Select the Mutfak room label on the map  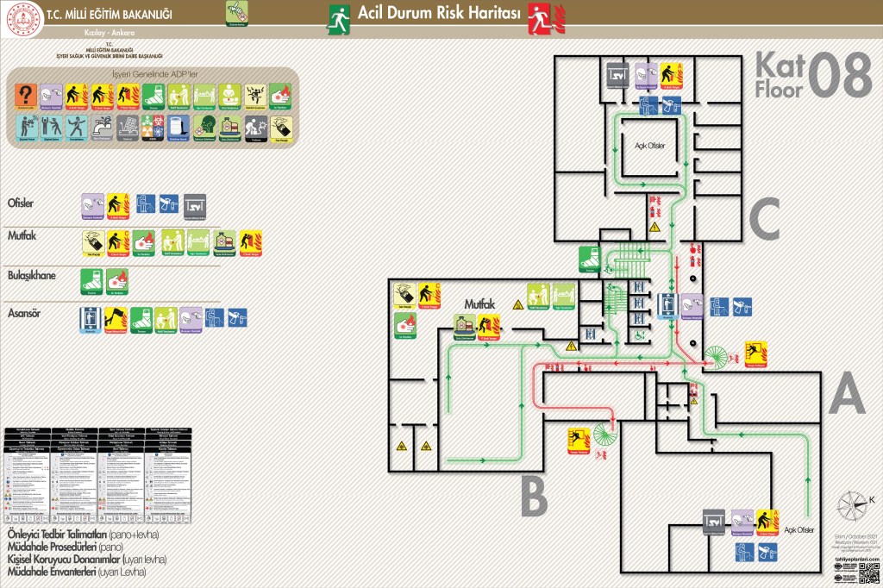[479, 304]
